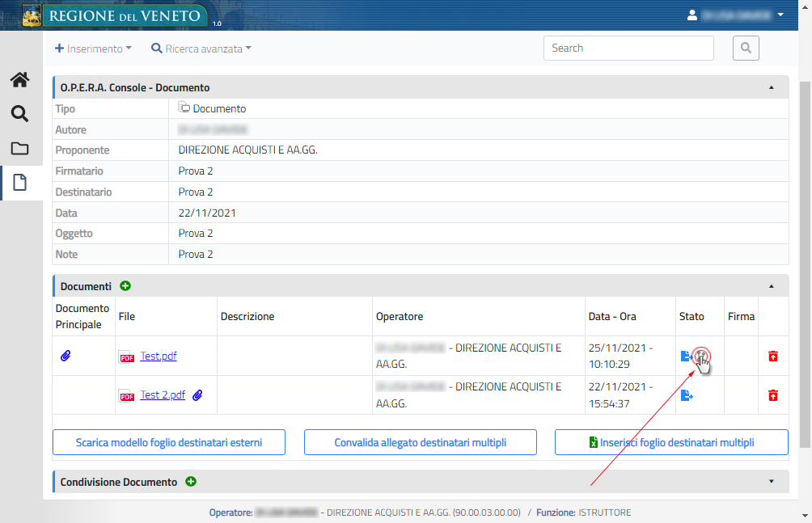Add document sharing with the green plus icon
812x523 pixels.
(x=191, y=482)
